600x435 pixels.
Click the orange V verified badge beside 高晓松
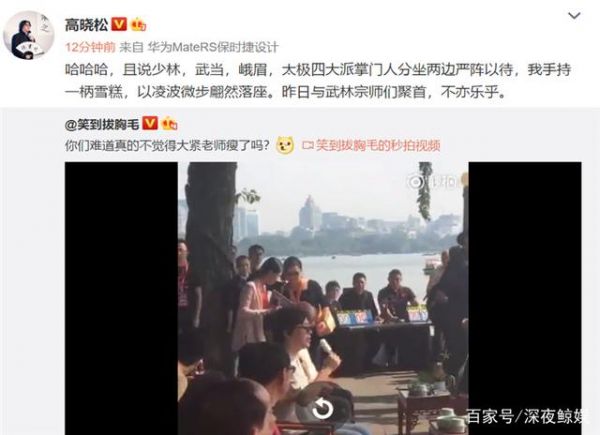[x=119, y=24]
